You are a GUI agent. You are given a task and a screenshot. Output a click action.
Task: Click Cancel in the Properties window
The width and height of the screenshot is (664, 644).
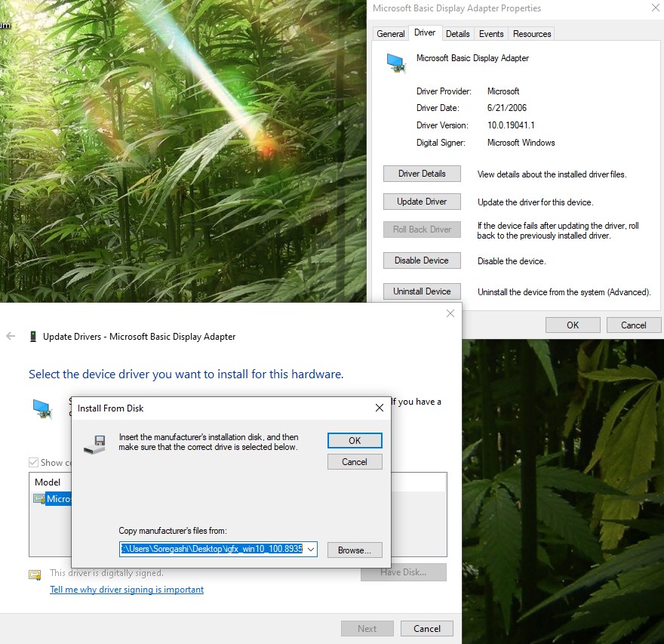tap(634, 325)
